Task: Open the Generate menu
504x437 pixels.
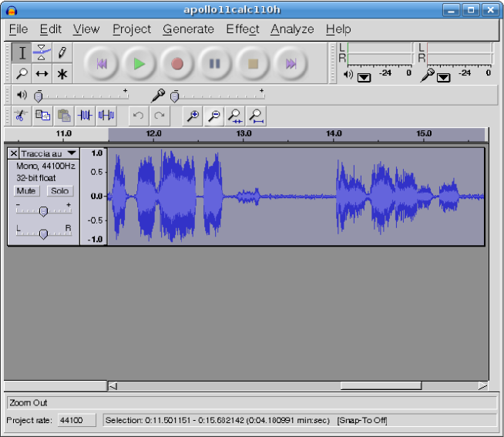Action: (x=188, y=29)
